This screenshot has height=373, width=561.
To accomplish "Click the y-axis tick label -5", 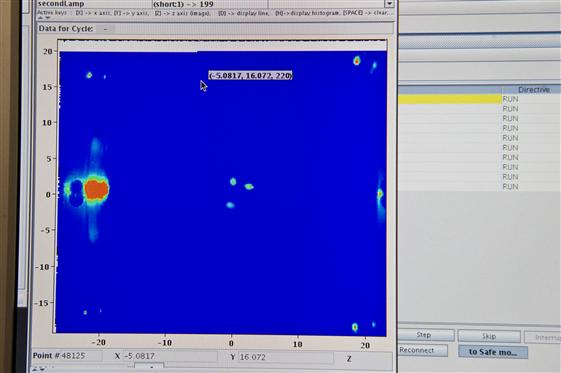I will pyautogui.click(x=45, y=230).
